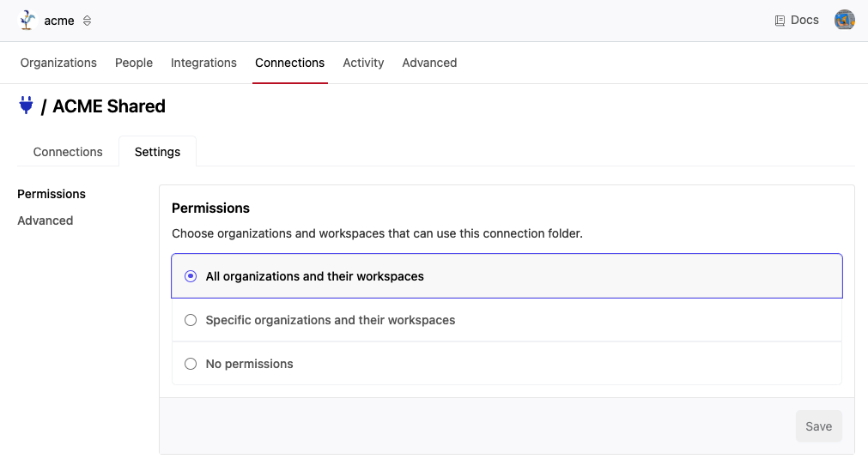View the Activity tab
868x465 pixels.
coord(363,63)
